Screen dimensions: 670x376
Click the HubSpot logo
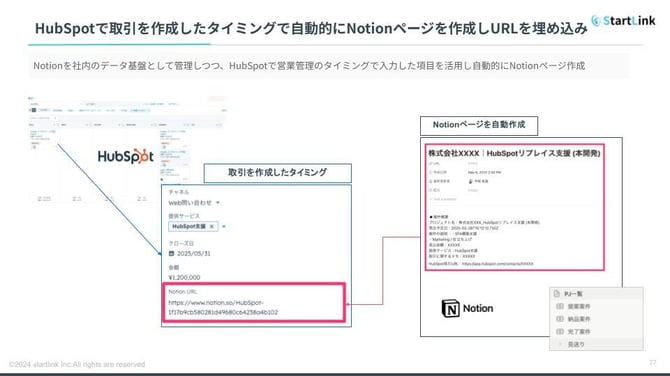pos(126,156)
